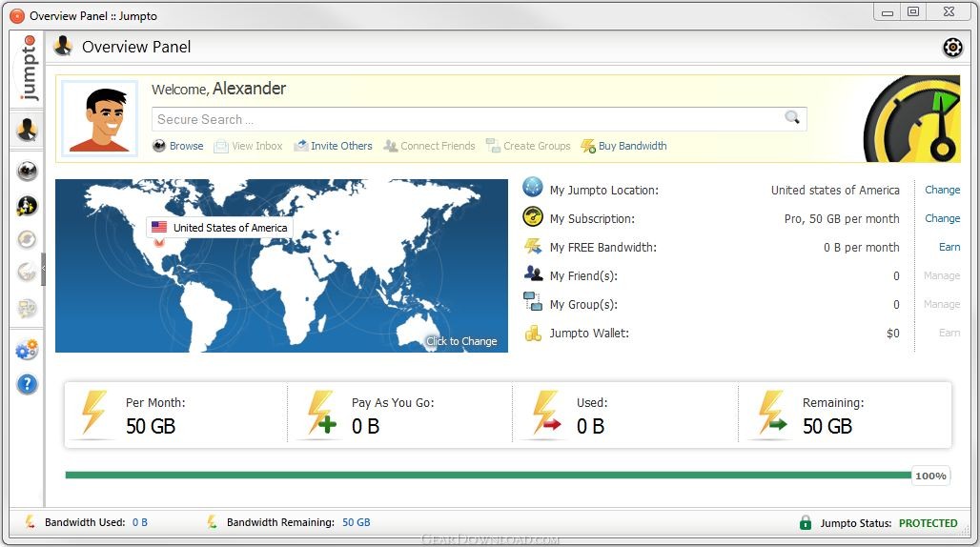Open the blue help question icon
This screenshot has height=547, width=980.
coord(27,384)
